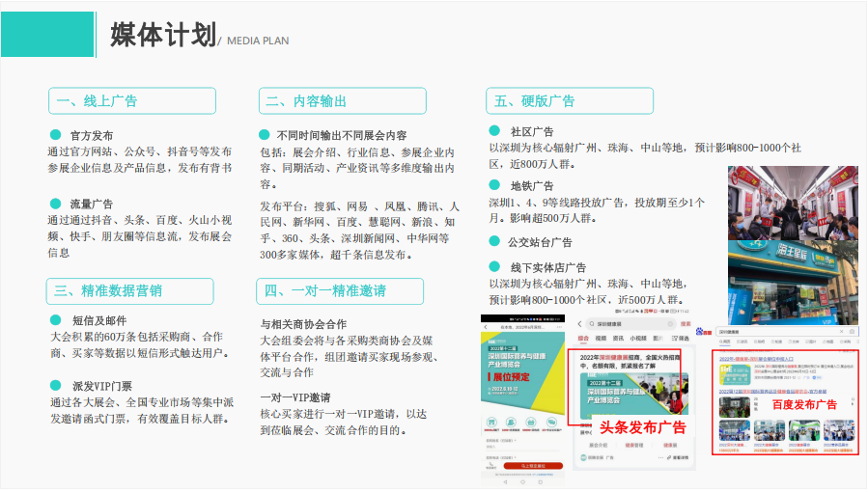
Task: Click the teal bullet beside 派发VIP门票
Action: tap(55, 385)
